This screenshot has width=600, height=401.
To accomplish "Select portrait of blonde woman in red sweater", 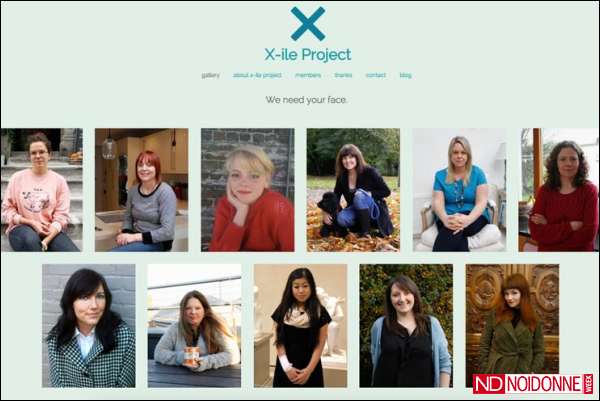I will (248, 190).
